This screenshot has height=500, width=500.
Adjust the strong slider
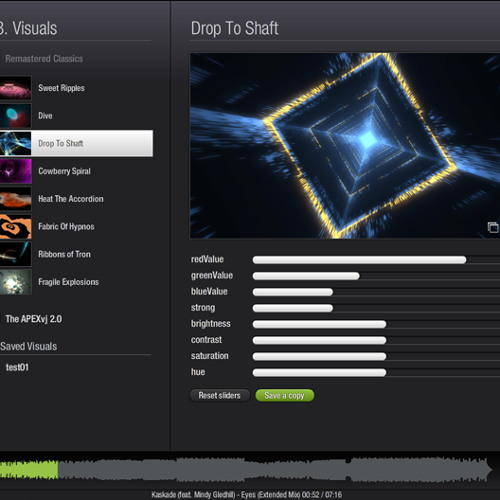pos(376,308)
